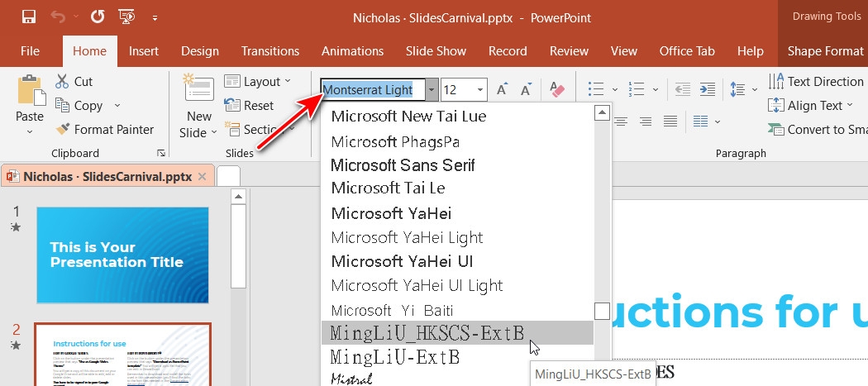Click the Increase List Level icon

click(x=707, y=89)
